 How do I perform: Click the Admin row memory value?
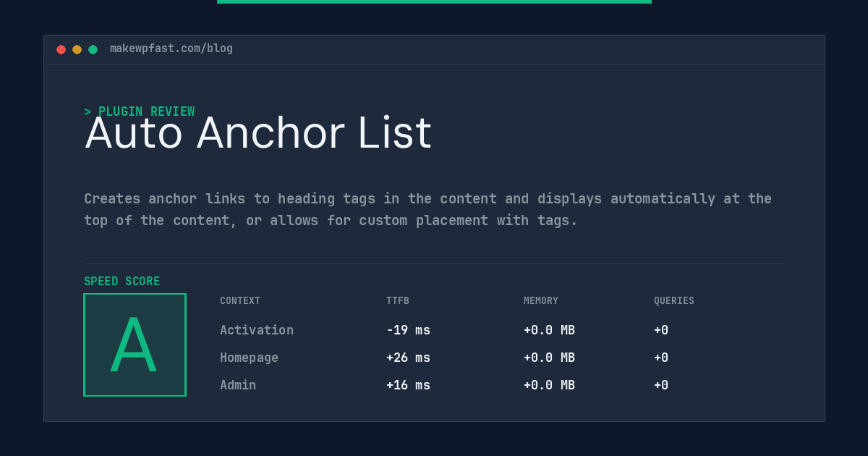click(x=549, y=385)
